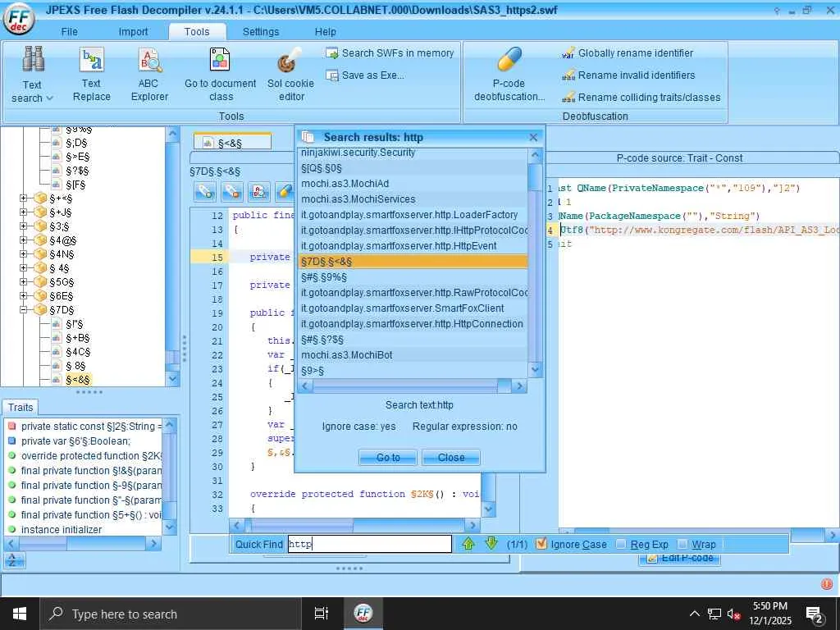840x630 pixels.
Task: Click Close in Search results dialog
Action: [451, 458]
